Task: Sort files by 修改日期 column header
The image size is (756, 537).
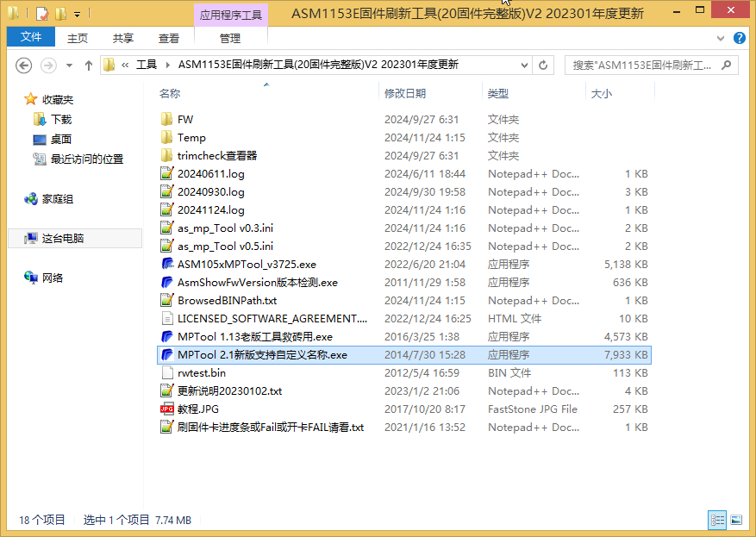Action: [x=405, y=93]
